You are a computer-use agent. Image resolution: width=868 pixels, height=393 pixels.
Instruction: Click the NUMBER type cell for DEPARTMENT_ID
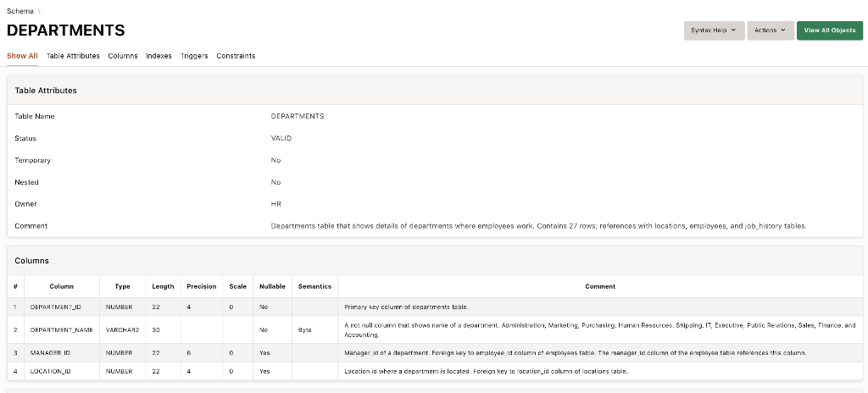[122, 307]
